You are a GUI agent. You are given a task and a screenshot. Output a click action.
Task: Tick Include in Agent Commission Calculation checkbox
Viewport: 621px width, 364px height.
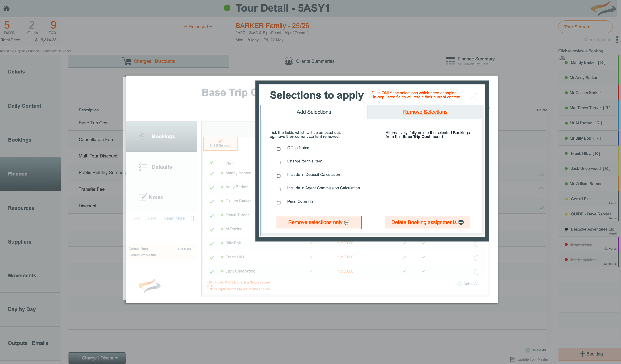coord(279,189)
